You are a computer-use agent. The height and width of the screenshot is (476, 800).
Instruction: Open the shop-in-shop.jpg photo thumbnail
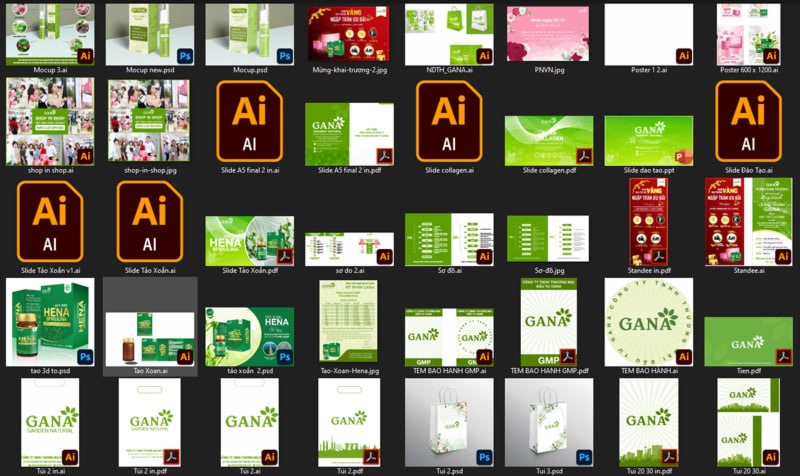(149, 120)
